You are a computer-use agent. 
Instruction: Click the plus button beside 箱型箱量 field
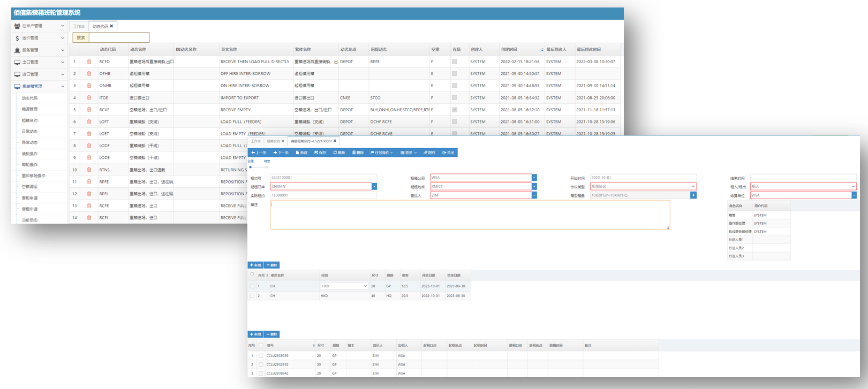(x=693, y=195)
